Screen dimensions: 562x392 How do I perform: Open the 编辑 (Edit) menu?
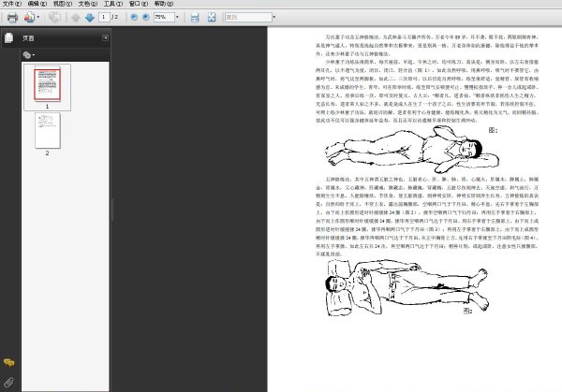pos(37,4)
